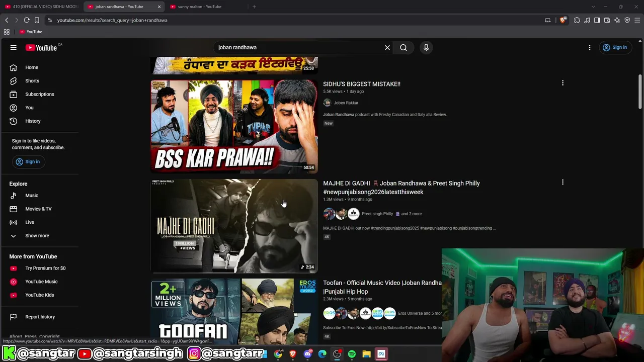Open Microsoft Edge from the taskbar

coord(323,354)
